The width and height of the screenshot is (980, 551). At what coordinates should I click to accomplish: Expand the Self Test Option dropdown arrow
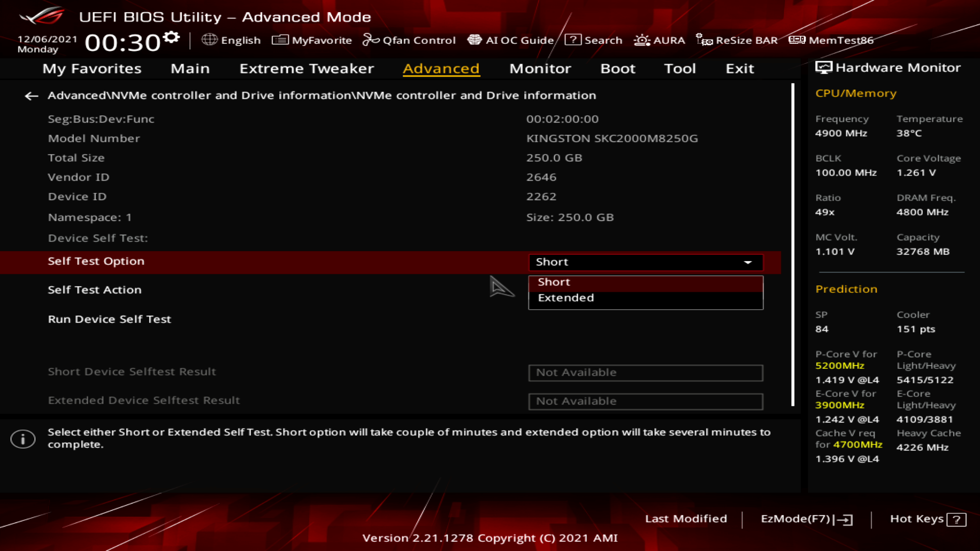(x=748, y=262)
